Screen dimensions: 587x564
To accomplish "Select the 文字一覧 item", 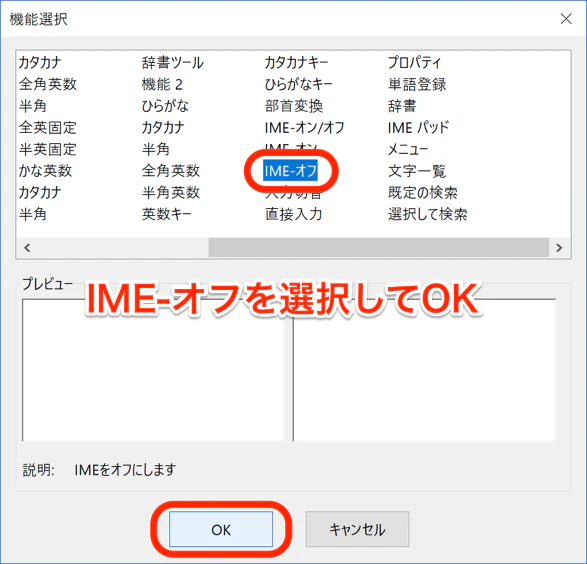I will pos(417,171).
